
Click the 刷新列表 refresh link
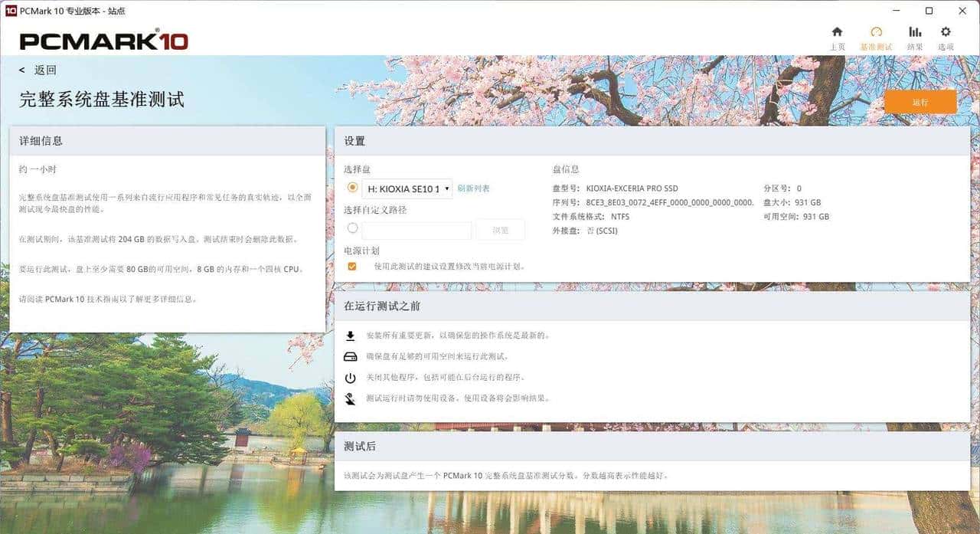[x=474, y=188]
